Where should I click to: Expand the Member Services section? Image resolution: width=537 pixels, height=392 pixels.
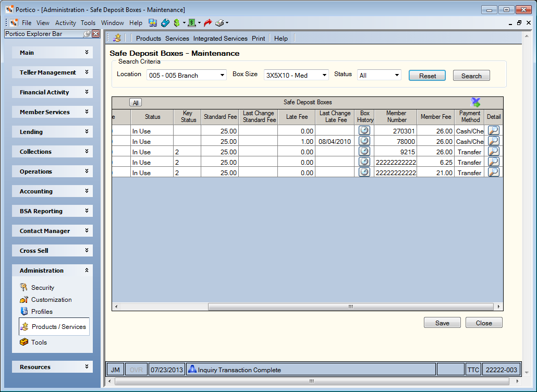tap(53, 112)
